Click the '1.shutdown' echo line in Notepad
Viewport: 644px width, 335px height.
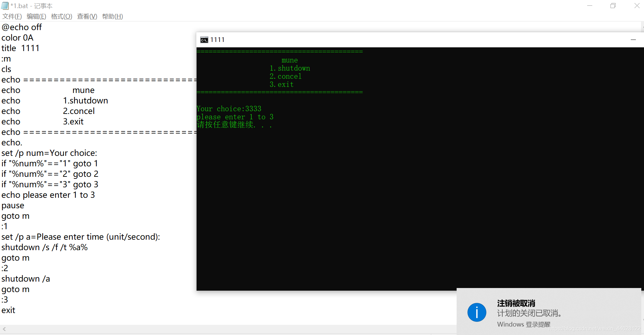tap(55, 100)
